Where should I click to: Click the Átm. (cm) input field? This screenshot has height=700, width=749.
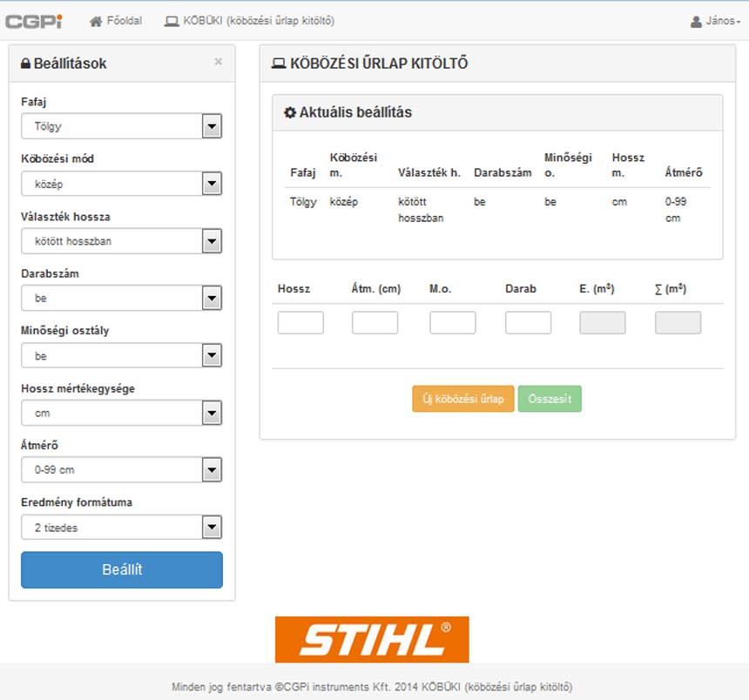click(374, 323)
